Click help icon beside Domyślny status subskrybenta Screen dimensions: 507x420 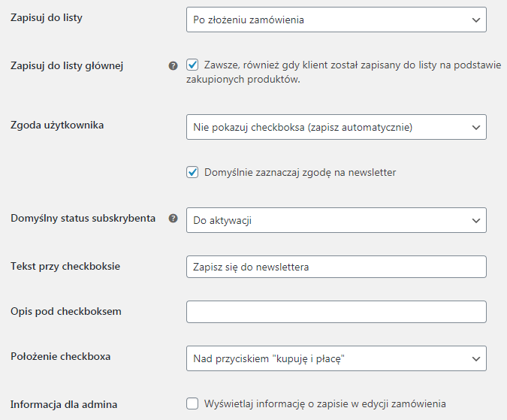(x=173, y=218)
